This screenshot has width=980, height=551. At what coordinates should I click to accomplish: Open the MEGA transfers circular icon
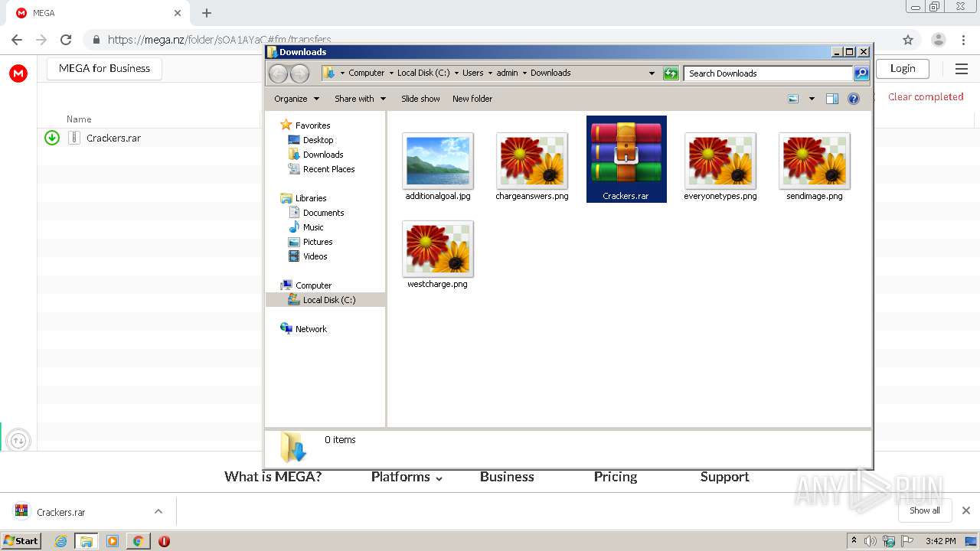[x=18, y=441]
